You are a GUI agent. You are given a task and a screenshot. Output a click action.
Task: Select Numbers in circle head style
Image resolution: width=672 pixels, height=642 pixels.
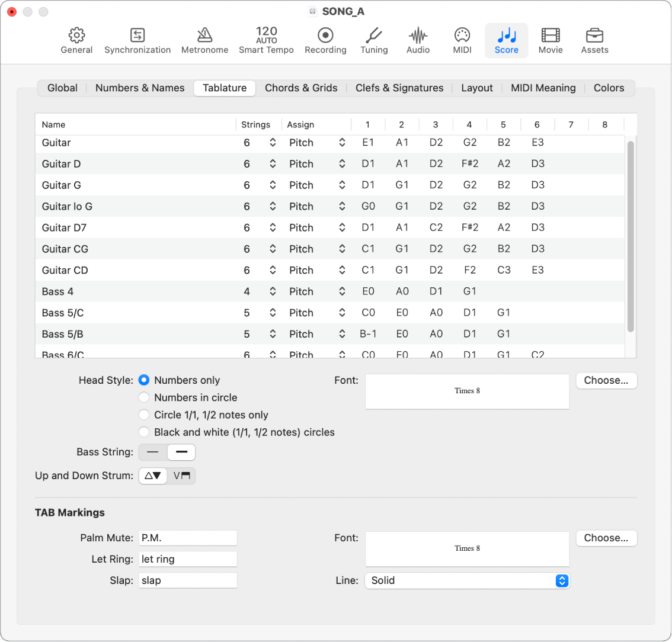[x=144, y=397]
